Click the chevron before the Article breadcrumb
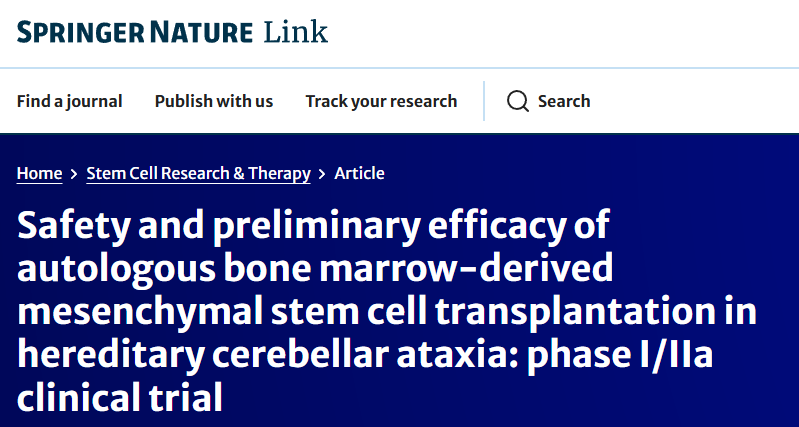Screen dimensions: 799x427 click(322, 174)
